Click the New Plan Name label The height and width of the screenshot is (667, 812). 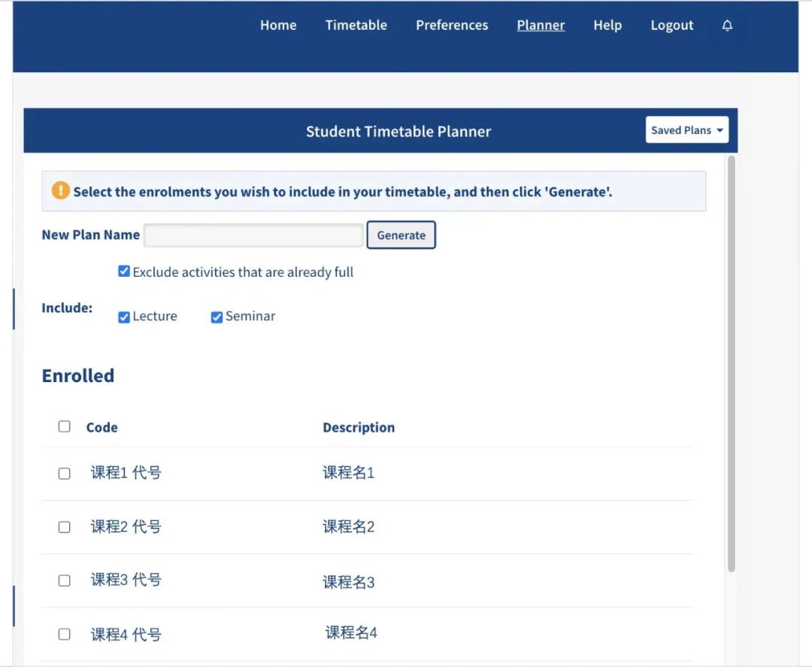(x=91, y=235)
